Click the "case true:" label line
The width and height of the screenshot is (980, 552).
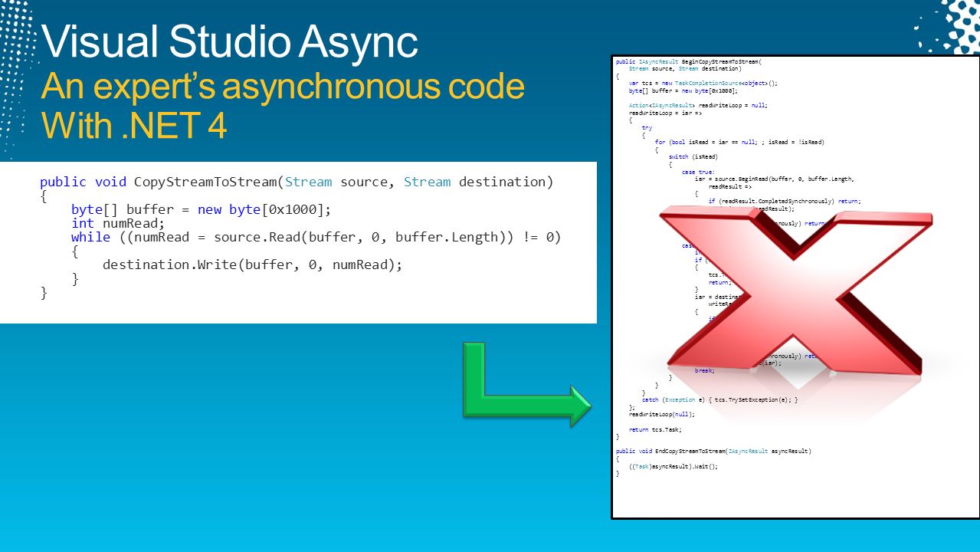[698, 172]
